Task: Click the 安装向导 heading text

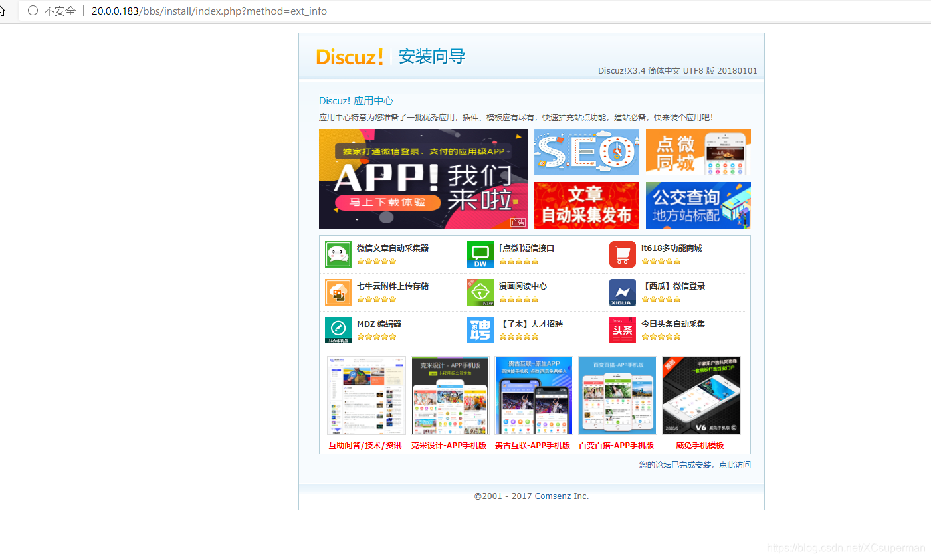Action: tap(432, 56)
